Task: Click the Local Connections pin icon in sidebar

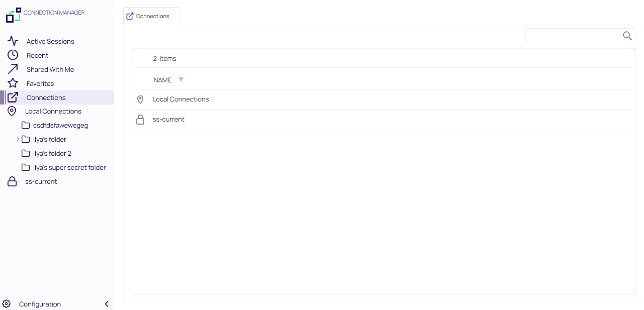Action: pyautogui.click(x=12, y=111)
